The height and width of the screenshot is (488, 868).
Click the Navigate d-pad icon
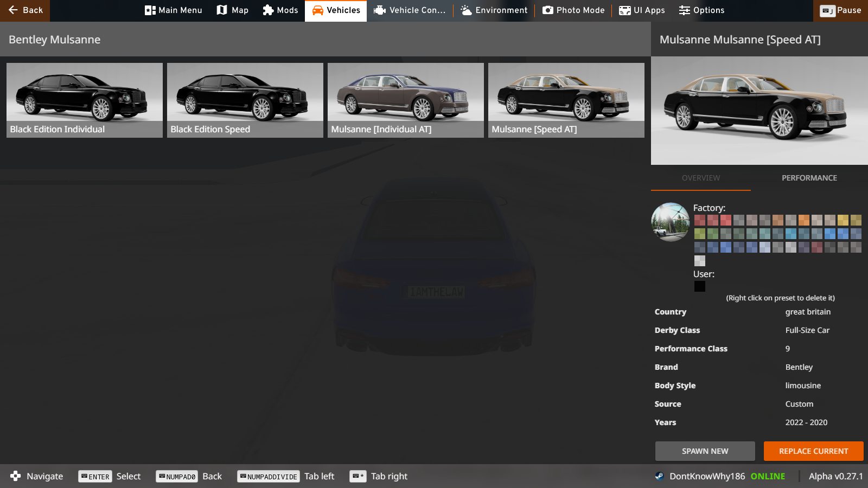point(16,476)
